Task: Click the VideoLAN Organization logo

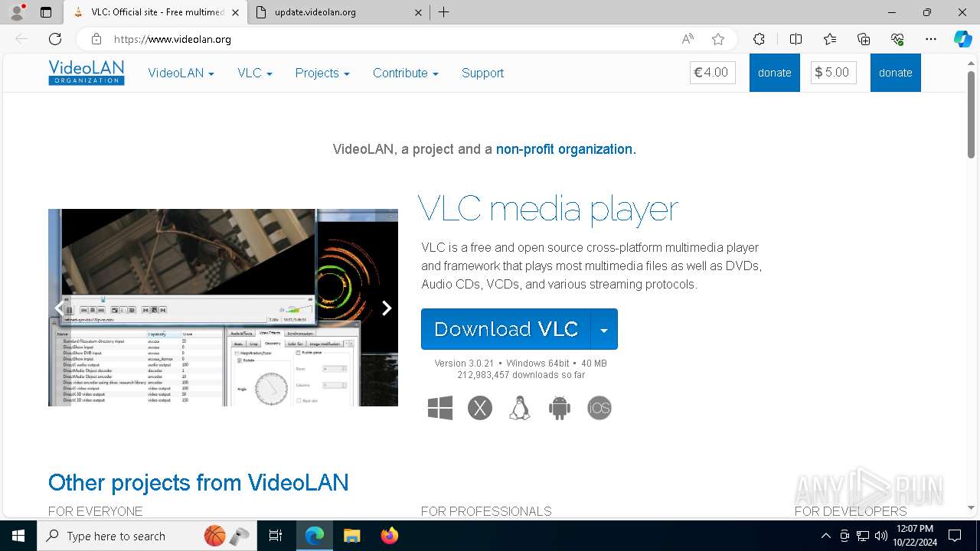Action: [87, 73]
